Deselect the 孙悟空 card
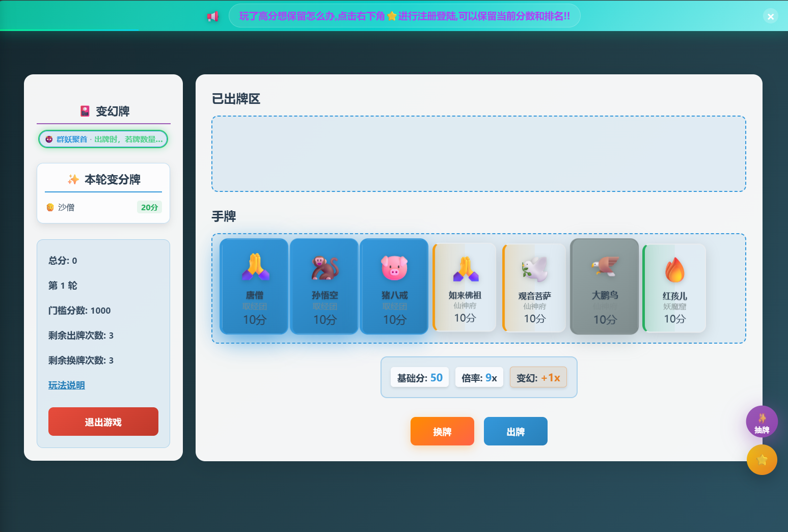The image size is (788, 532). pyautogui.click(x=324, y=286)
